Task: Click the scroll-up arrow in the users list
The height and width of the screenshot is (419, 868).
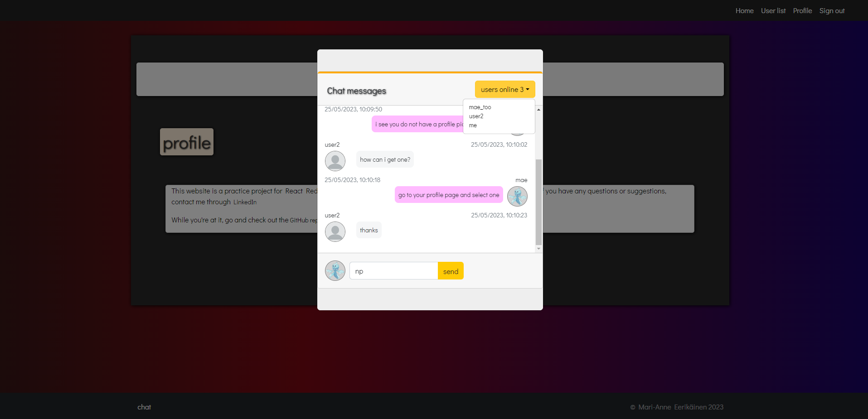Action: [538, 109]
